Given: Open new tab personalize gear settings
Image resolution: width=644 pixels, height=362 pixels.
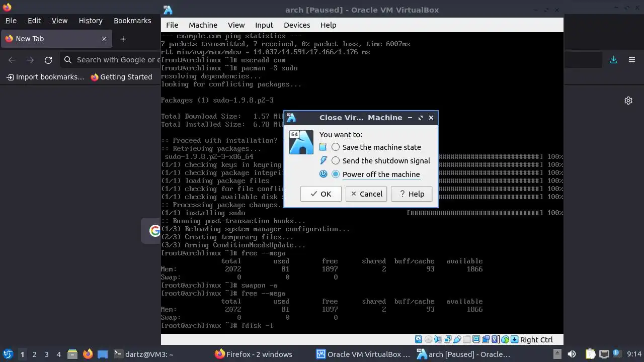Looking at the screenshot, I should (x=628, y=101).
